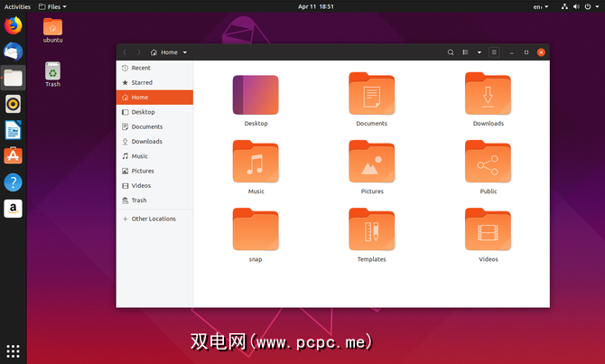This screenshot has height=364, width=605.
Task: Select the Public shared folder
Action: [x=488, y=163]
